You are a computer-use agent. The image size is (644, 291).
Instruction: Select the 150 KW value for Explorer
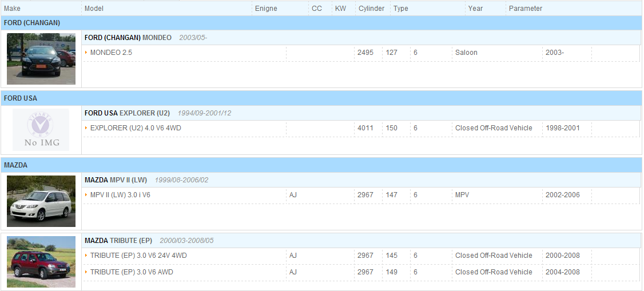click(x=391, y=128)
